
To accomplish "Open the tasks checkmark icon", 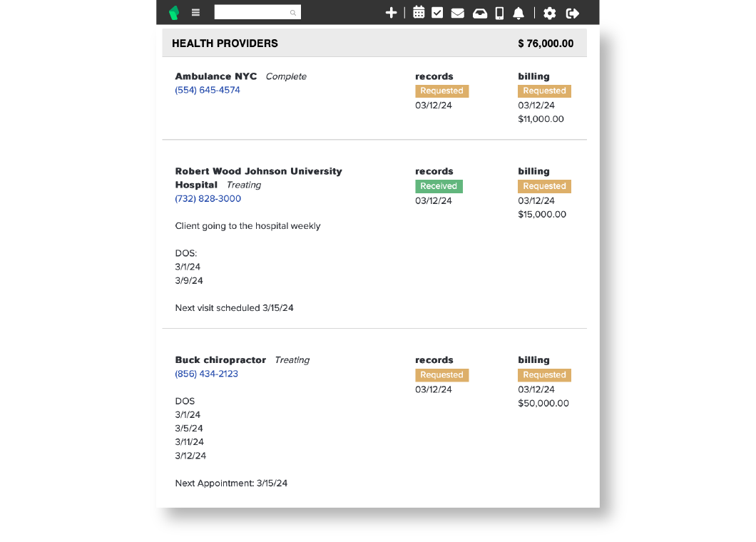I will click(437, 13).
